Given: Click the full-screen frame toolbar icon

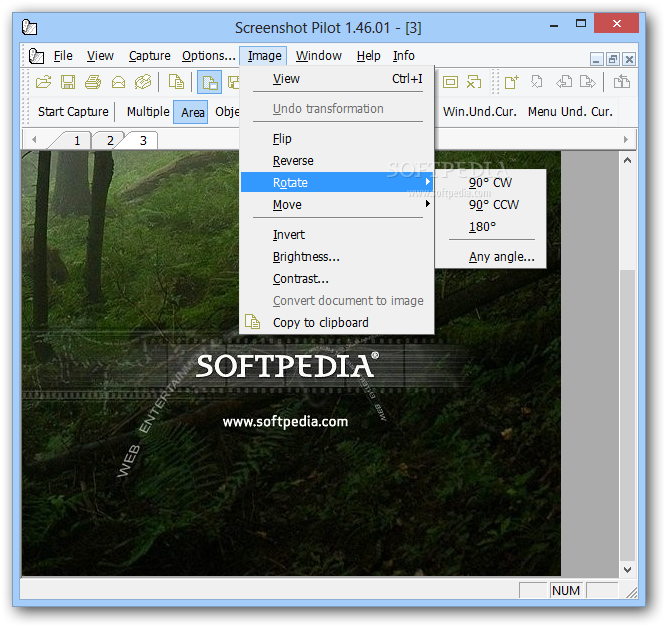Looking at the screenshot, I should (450, 82).
